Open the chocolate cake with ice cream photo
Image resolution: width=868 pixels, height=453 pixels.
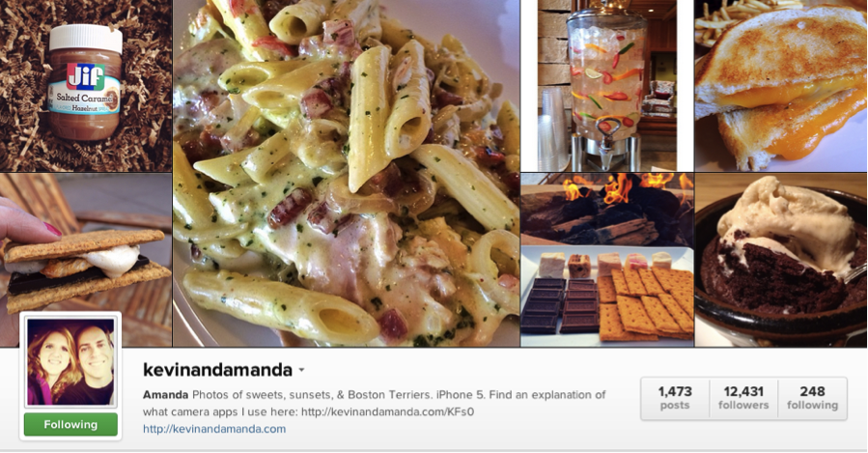781,260
